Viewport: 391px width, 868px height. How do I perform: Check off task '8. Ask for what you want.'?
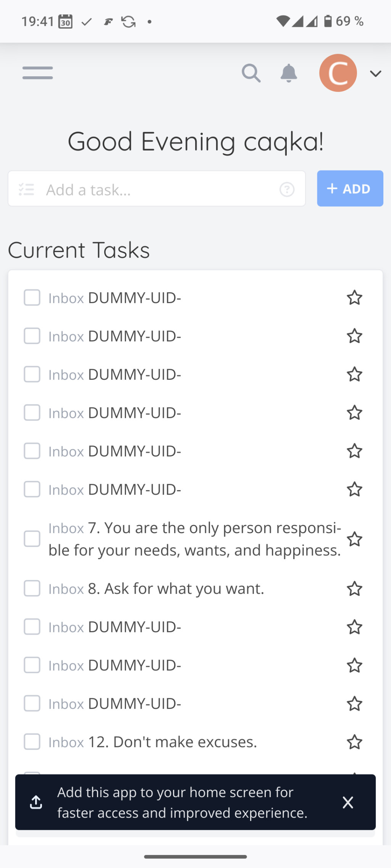(32, 588)
